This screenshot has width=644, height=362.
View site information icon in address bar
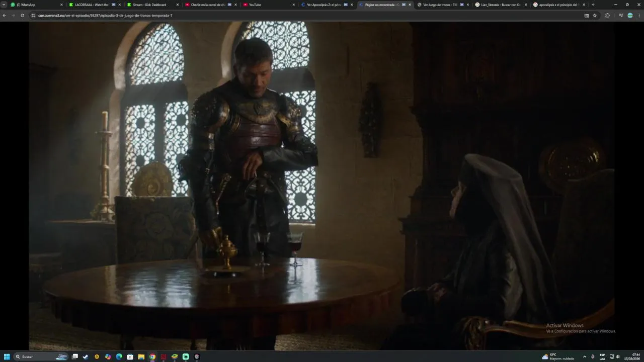click(33, 16)
